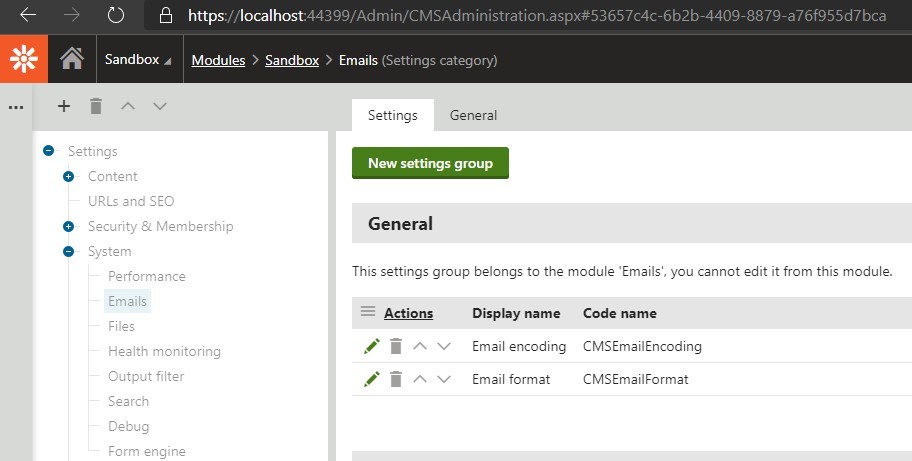Select the Health monitoring tree item
The image size is (912, 461).
pyautogui.click(x=164, y=351)
